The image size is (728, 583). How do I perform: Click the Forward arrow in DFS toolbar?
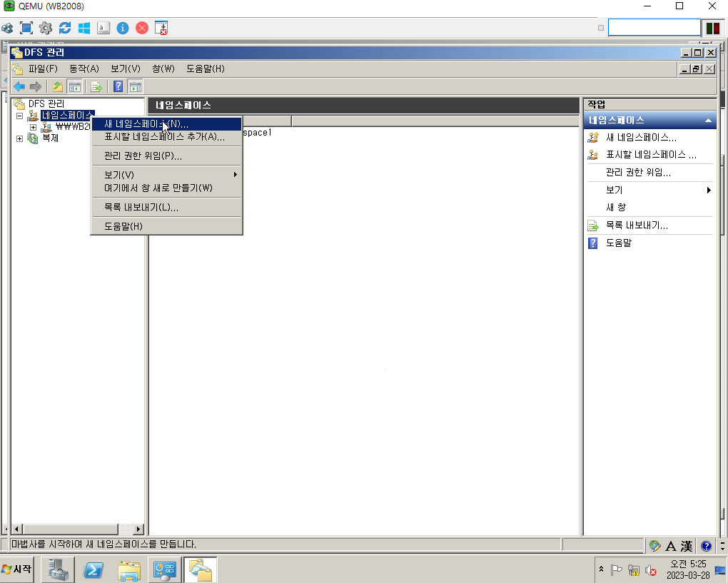pos(36,86)
